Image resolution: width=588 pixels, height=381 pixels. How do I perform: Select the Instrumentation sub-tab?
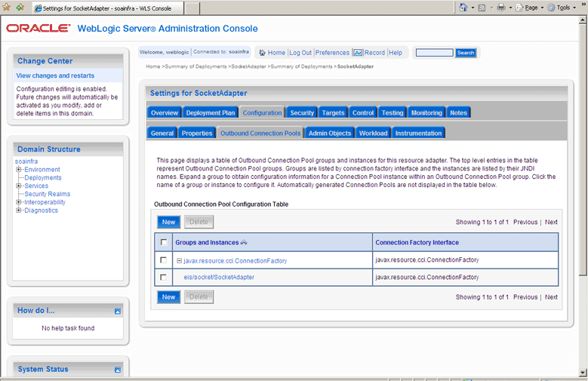pos(418,133)
